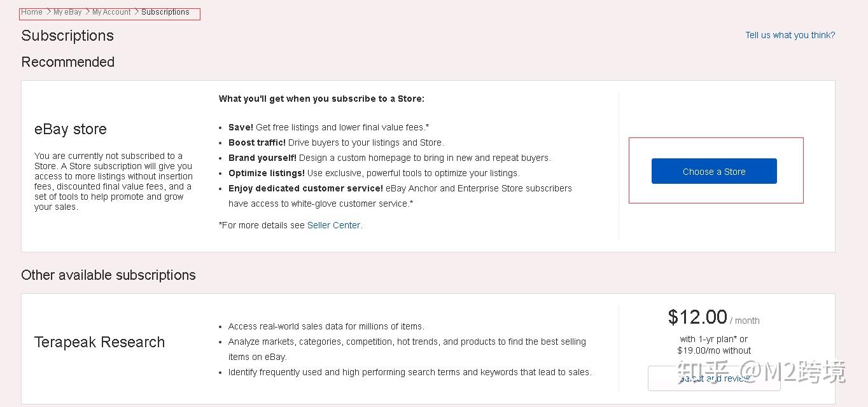Go to My eBay in breadcrumb
Screen dimensions: 868x407
(x=67, y=12)
